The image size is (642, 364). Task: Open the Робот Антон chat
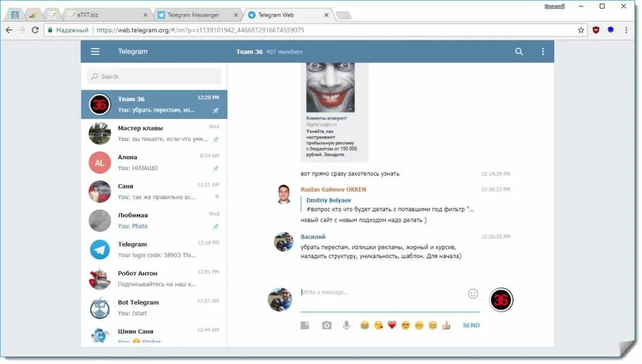(154, 278)
